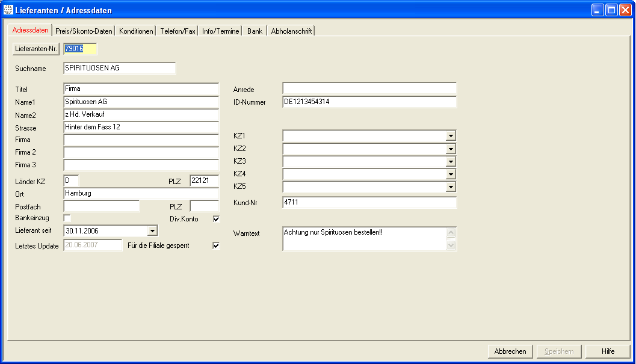The width and height of the screenshot is (636, 364).
Task: Click the Hilfe button
Action: (x=608, y=351)
